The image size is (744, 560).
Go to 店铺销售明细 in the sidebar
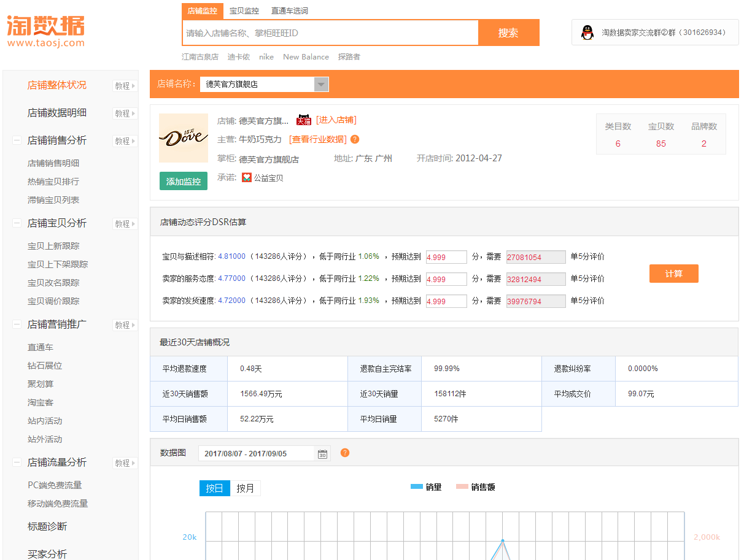tap(53, 163)
